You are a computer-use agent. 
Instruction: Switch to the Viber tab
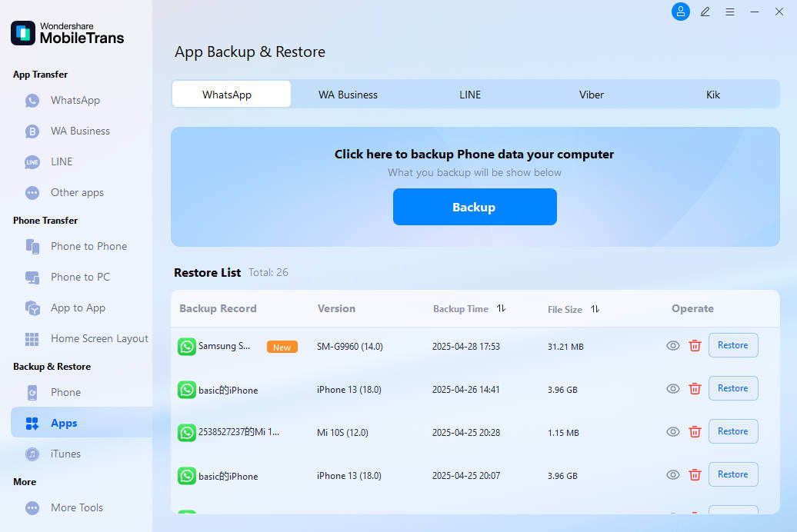point(592,95)
